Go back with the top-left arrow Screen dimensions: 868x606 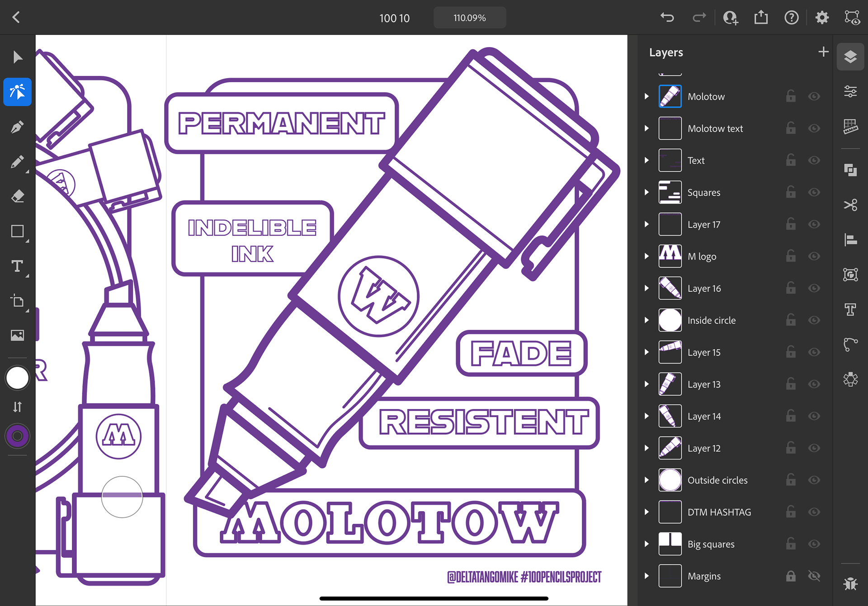click(x=16, y=18)
